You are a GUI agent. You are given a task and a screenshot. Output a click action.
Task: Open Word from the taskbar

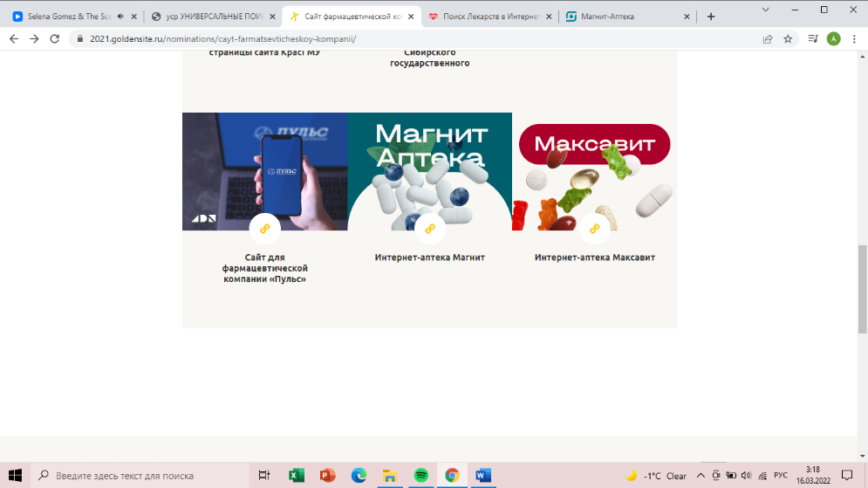point(483,475)
